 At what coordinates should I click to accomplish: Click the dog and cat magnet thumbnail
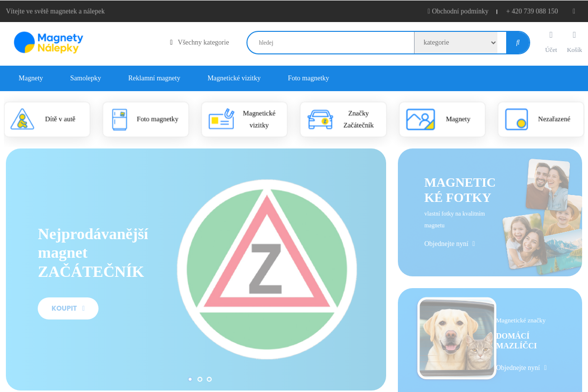tap(457, 338)
